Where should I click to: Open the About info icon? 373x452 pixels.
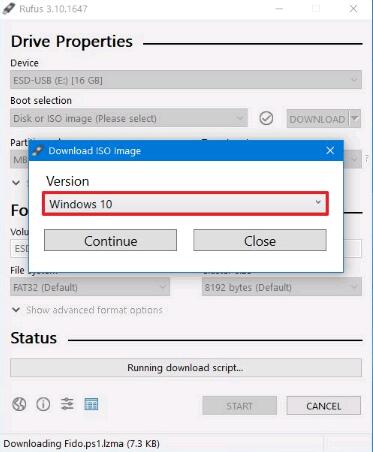(x=43, y=404)
